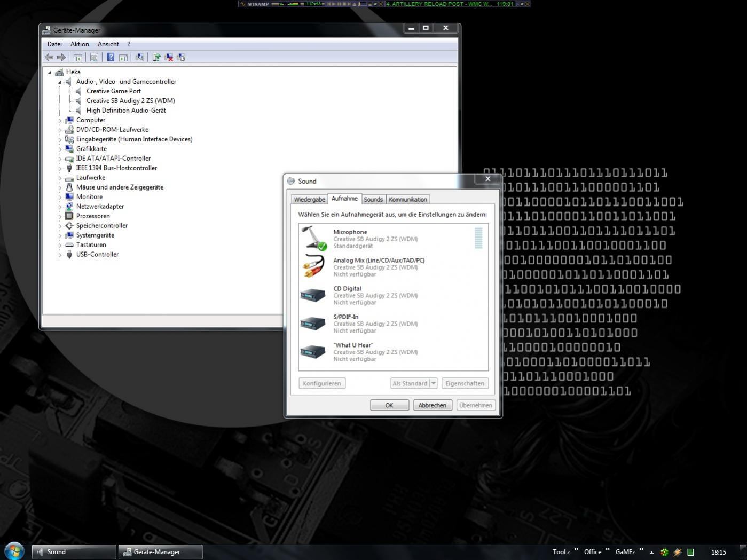Click the Back arrow in Geräte-Manager toolbar

pos(49,57)
